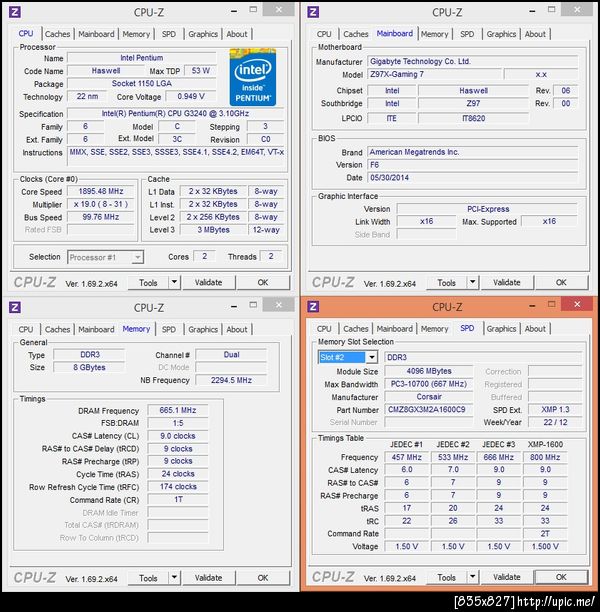Open the Slot #2 memory slot dropdown

pyautogui.click(x=372, y=357)
